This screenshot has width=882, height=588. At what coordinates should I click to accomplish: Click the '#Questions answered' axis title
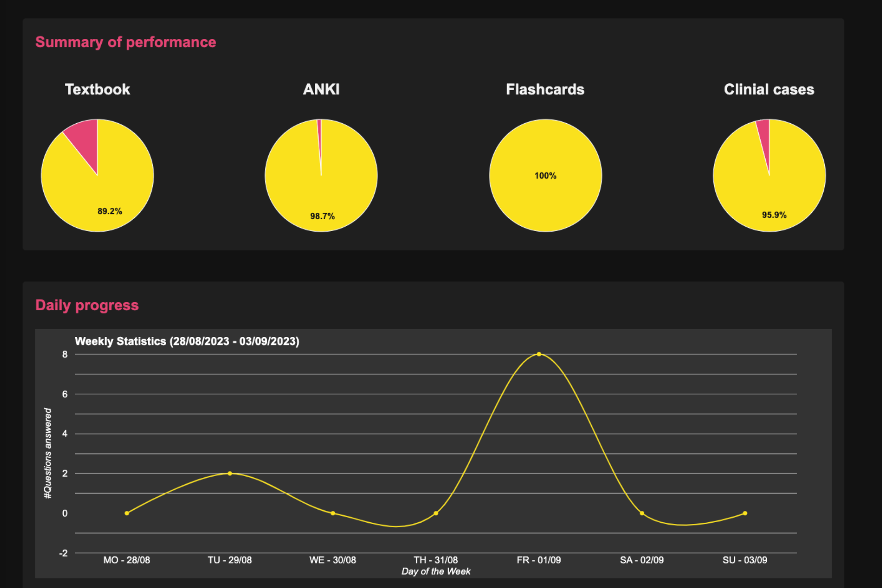[48, 453]
